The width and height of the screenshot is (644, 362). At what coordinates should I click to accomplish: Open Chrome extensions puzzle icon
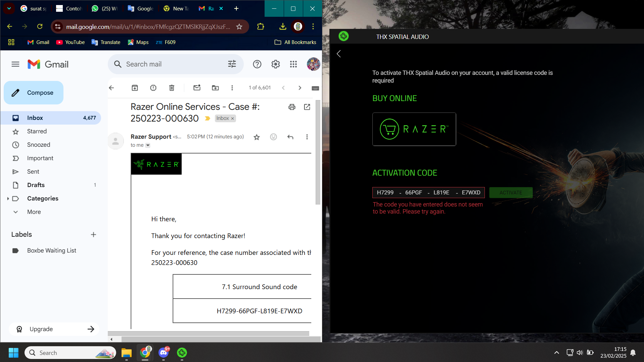[x=261, y=27]
